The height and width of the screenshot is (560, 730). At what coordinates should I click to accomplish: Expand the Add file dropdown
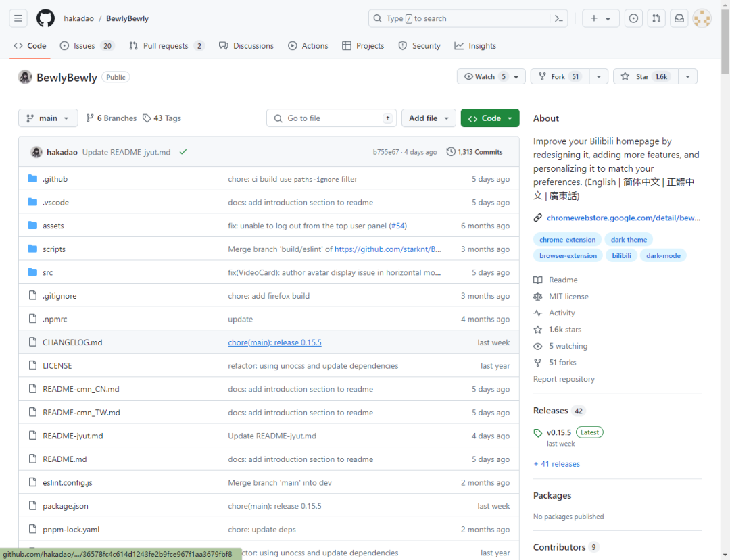click(429, 118)
